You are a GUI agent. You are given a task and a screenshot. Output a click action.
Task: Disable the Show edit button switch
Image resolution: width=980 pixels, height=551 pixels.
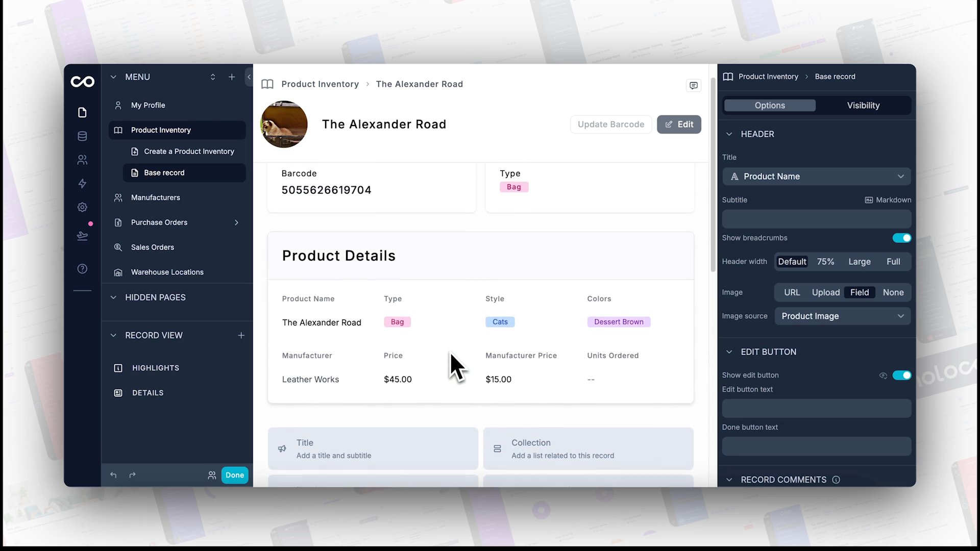tap(901, 375)
